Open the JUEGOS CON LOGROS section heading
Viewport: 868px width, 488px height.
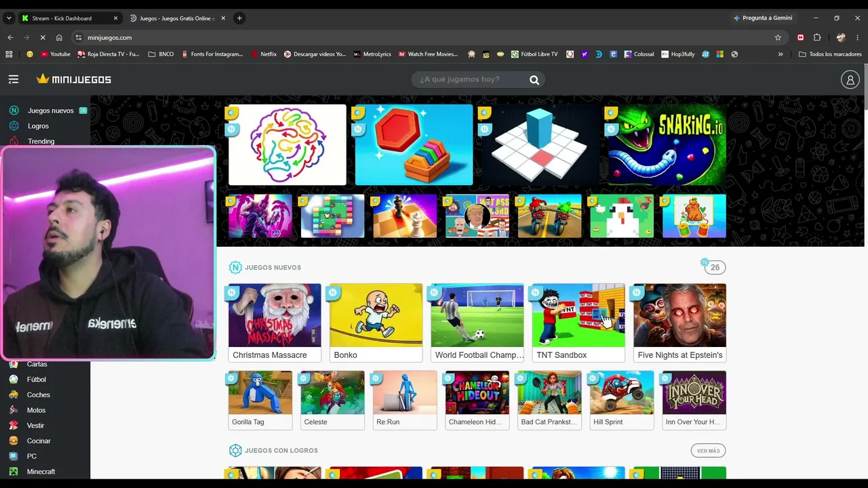(x=281, y=451)
